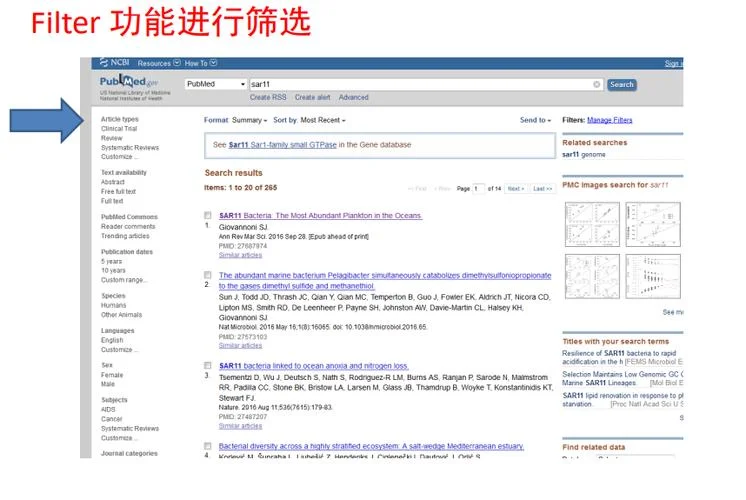Open the PubMed.gov logo home link
Screen dimensions: 746x500
(x=128, y=81)
